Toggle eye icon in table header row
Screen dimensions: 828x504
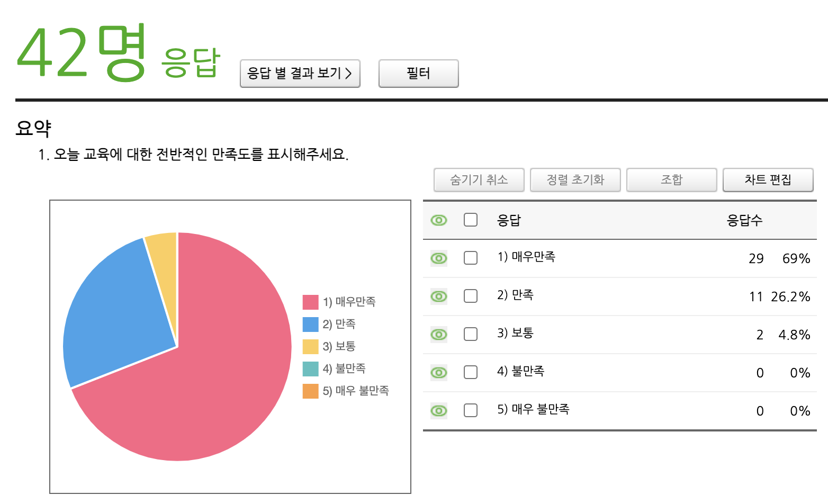point(438,220)
